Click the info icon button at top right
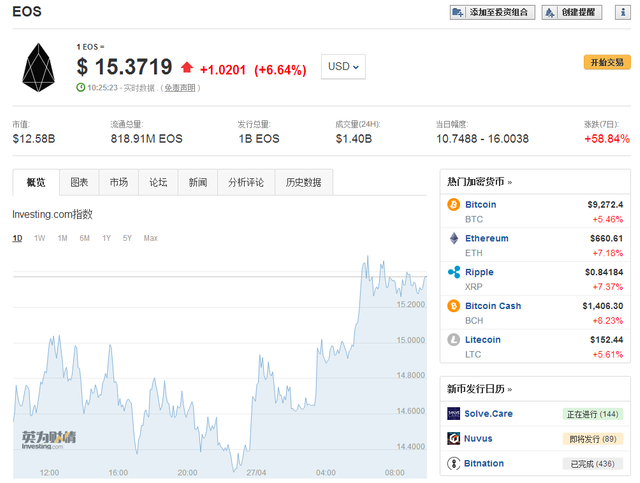Viewport: 640px width, 483px height. 622,12
